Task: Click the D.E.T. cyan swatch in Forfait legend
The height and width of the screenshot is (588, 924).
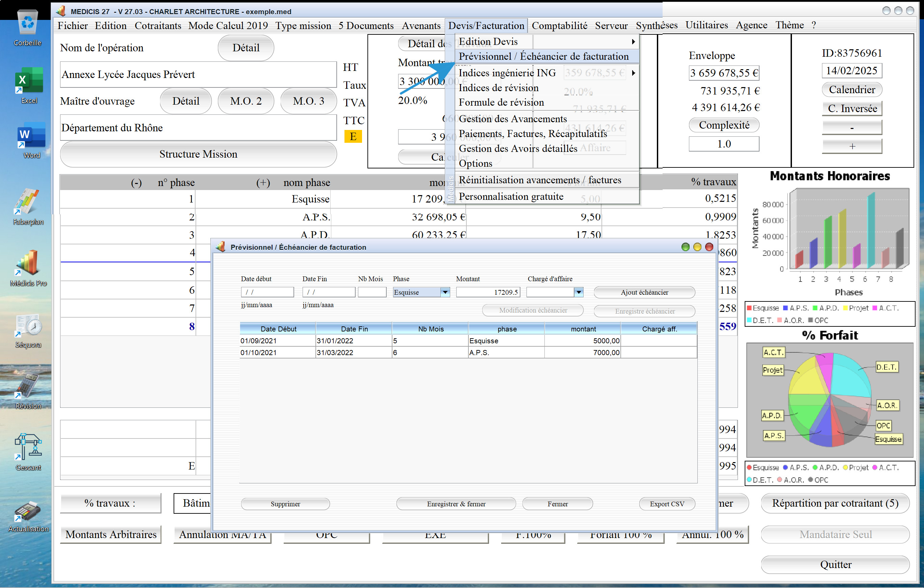Action: (749, 480)
